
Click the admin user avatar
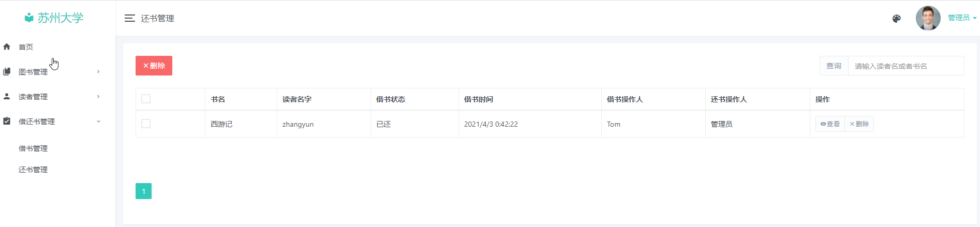928,18
